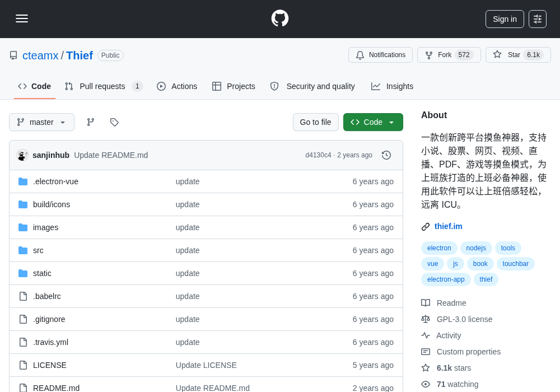
Task: View 71 watching watchers
Action: click(457, 384)
